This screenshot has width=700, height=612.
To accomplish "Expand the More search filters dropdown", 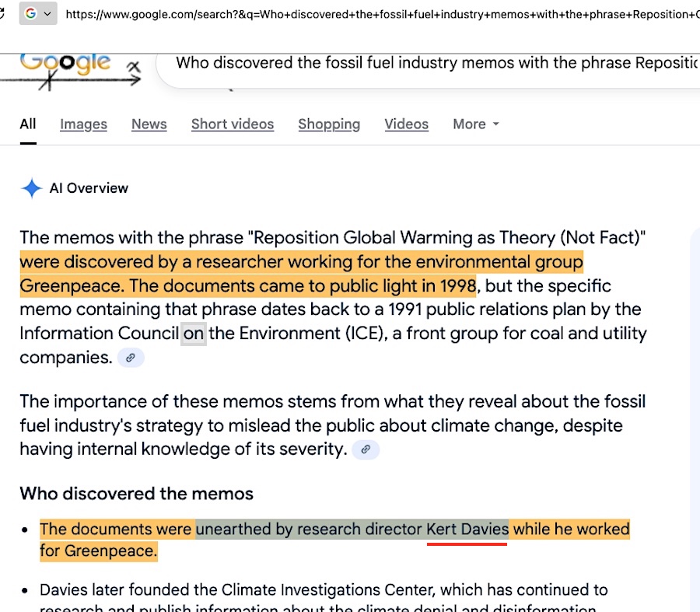I will coord(475,124).
